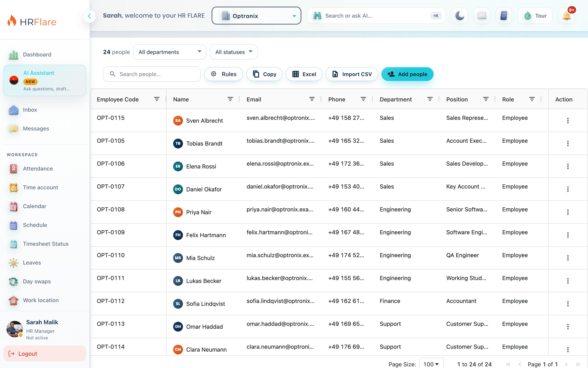Open Inbox from sidebar
Image resolution: width=588 pixels, height=368 pixels.
tap(45, 110)
